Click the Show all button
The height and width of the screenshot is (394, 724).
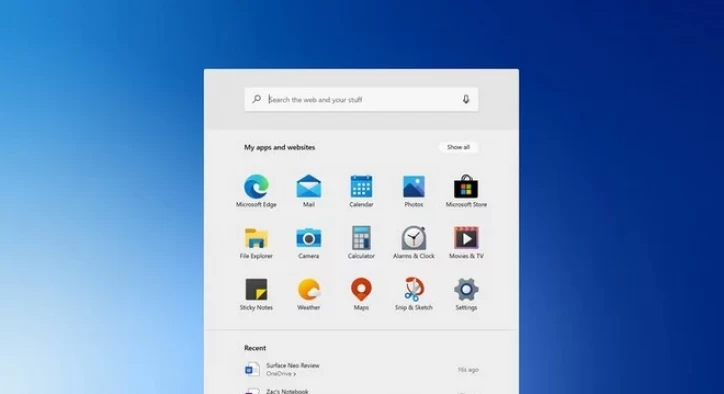tap(458, 147)
